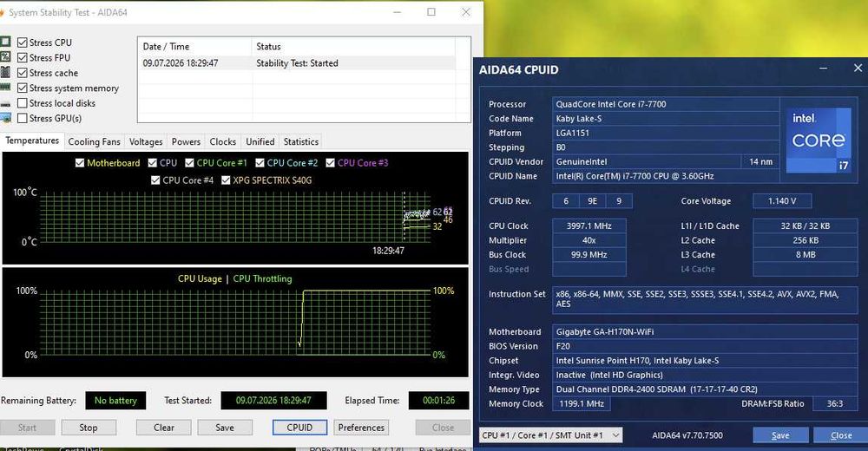Click the cache chip icon beside Stress cache

(x=5, y=72)
